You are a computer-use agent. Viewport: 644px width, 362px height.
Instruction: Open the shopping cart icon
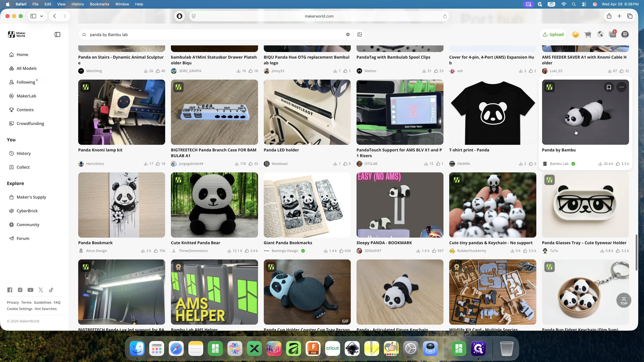(588, 34)
